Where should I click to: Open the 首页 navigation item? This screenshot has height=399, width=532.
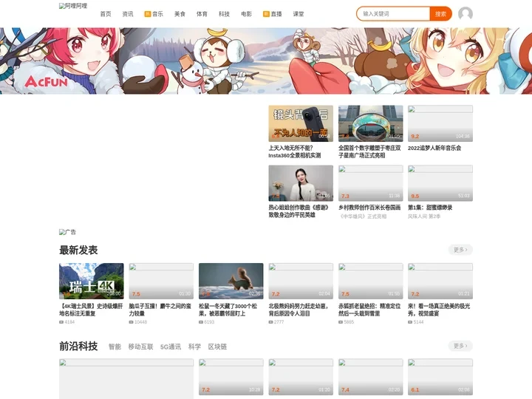pyautogui.click(x=106, y=14)
